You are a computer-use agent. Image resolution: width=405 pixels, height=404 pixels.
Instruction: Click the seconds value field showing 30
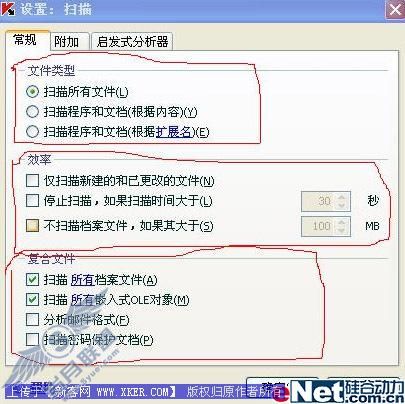[319, 201]
